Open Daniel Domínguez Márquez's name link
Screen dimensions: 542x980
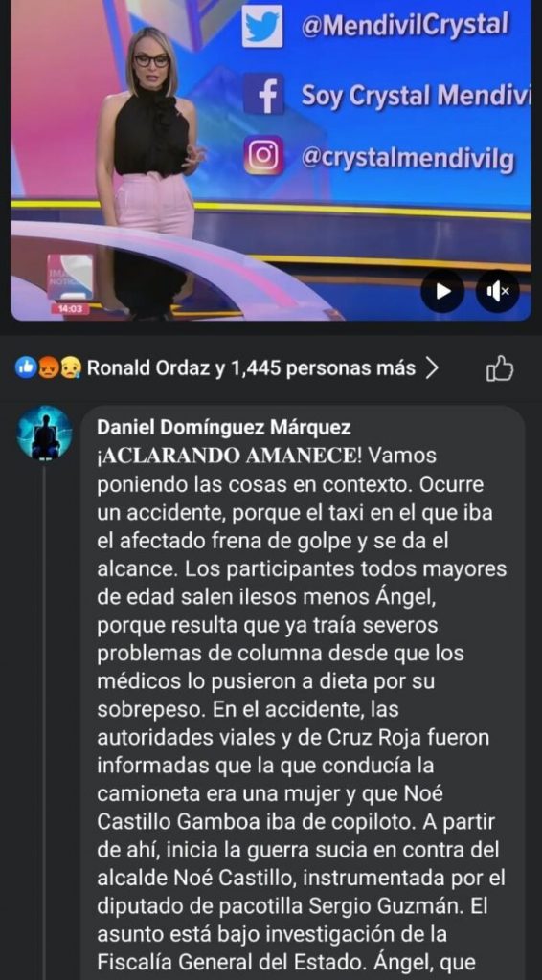coord(224,428)
